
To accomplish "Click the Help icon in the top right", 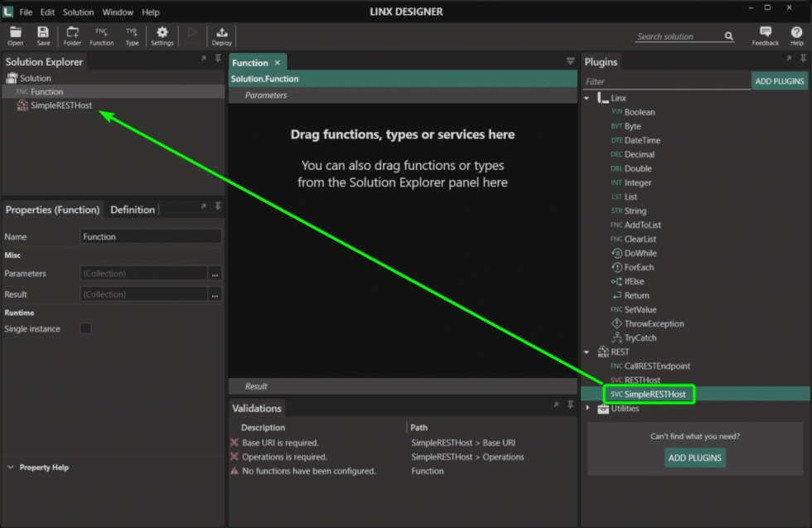I will point(795,34).
